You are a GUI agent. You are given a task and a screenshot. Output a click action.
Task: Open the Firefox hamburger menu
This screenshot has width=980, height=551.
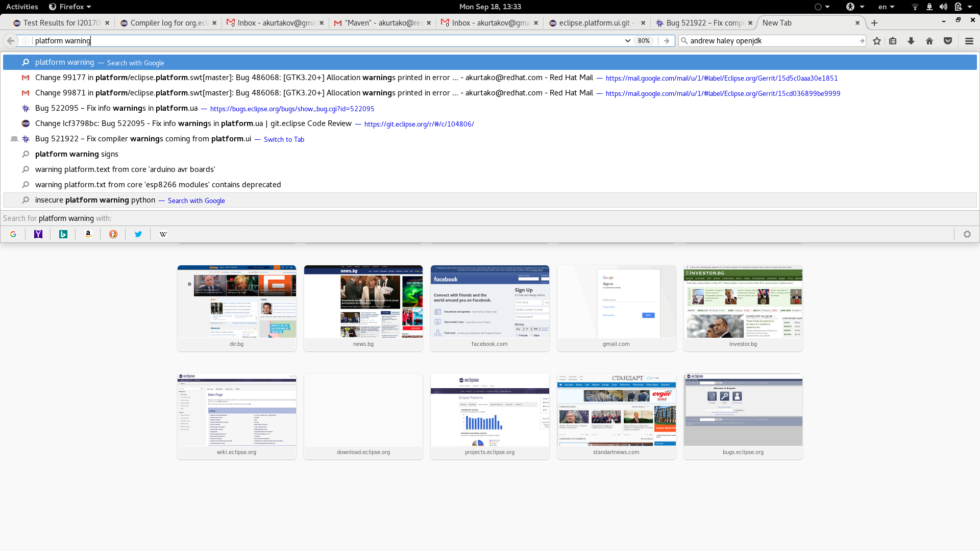click(x=969, y=41)
